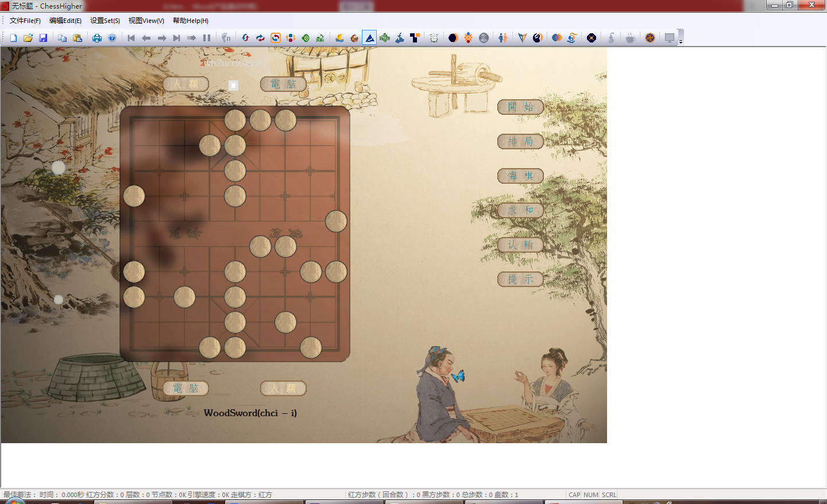The image size is (827, 504).
Task: Toggle the top 電脑 (computer) player option
Action: 283,84
